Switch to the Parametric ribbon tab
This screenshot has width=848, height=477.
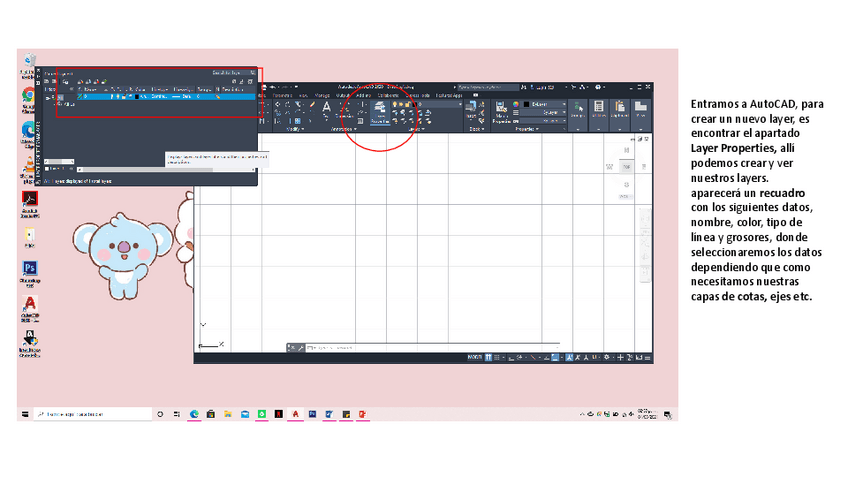[x=282, y=95]
